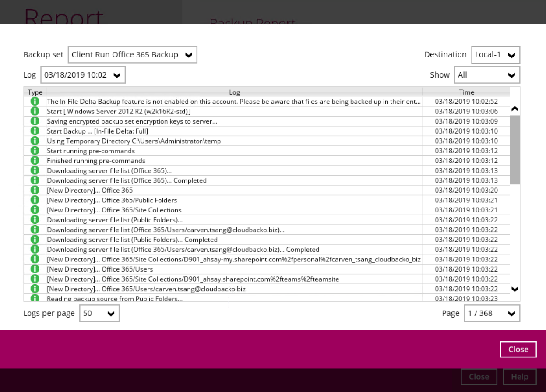Click info icon beside 'Start Backup' log entry
The image size is (546, 392).
coord(35,131)
